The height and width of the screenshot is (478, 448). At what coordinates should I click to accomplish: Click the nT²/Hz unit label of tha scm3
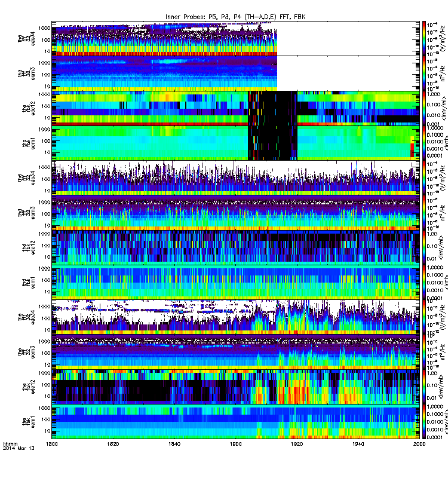[x=444, y=73]
